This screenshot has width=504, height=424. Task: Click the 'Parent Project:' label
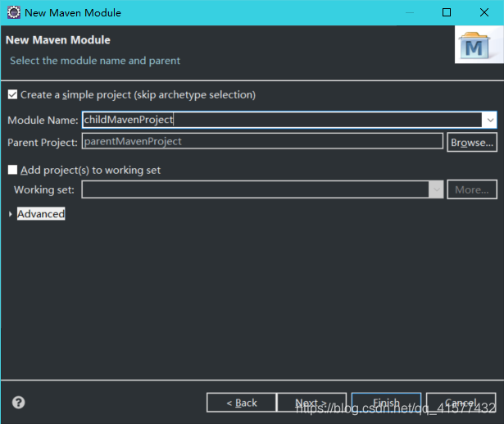point(43,142)
